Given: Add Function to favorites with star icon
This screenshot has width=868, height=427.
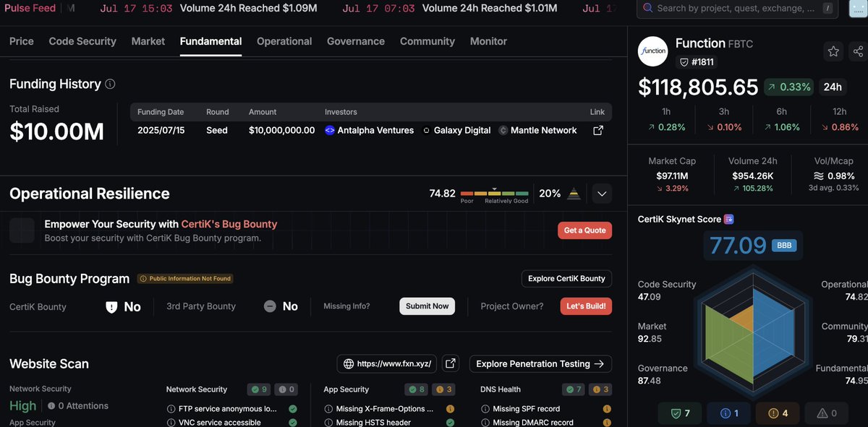Looking at the screenshot, I should point(833,51).
